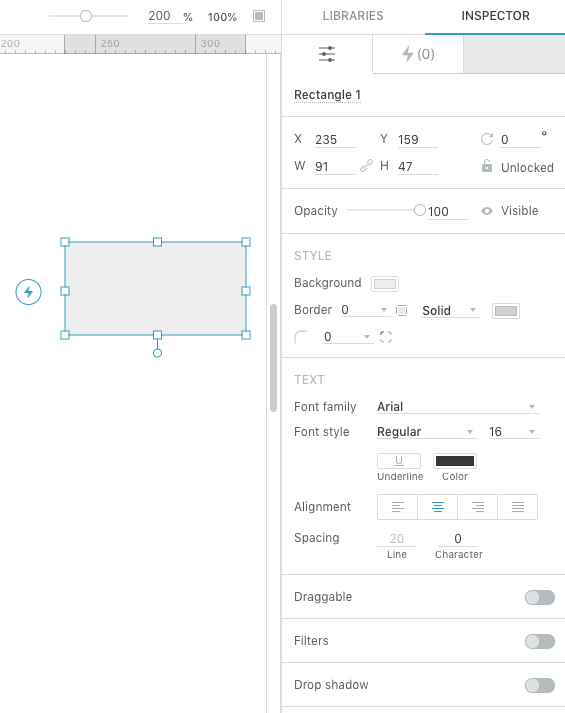Image resolution: width=565 pixels, height=713 pixels.
Task: Open the properties sliders tab icon
Action: click(x=327, y=54)
